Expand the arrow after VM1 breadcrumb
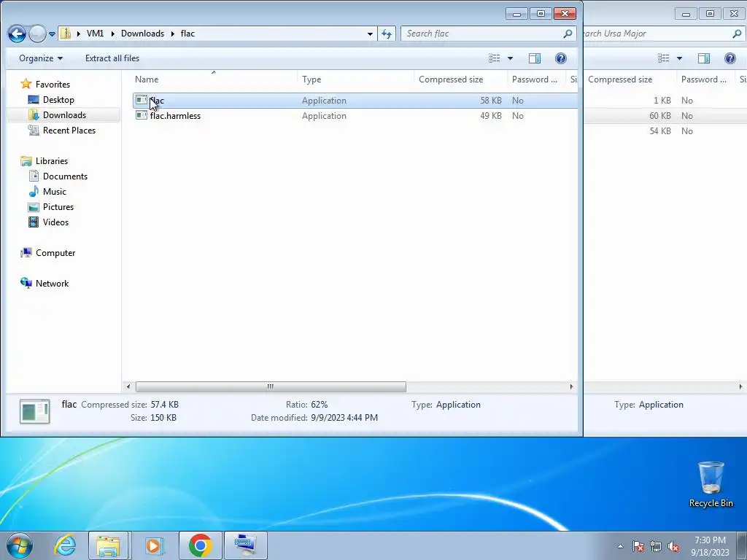Image resolution: width=747 pixels, height=560 pixels. point(113,34)
